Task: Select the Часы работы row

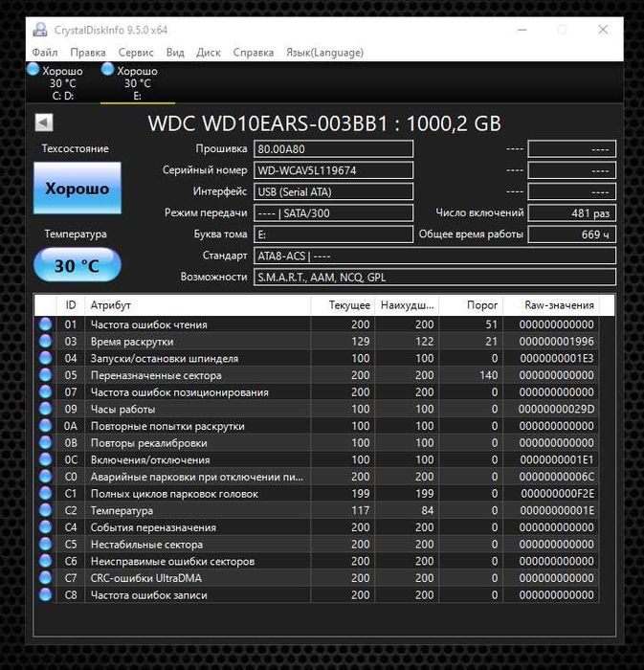Action: click(x=317, y=409)
